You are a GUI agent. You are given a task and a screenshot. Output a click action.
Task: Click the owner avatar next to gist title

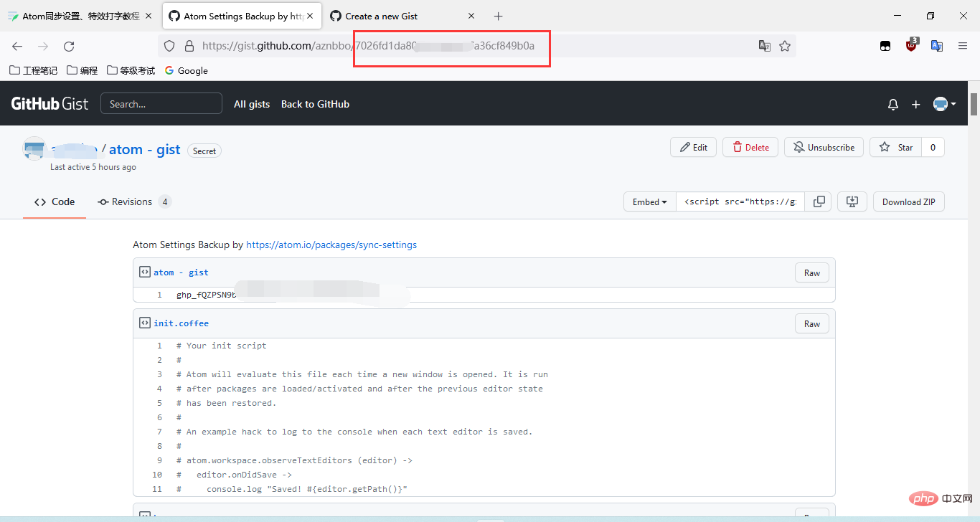coord(34,148)
